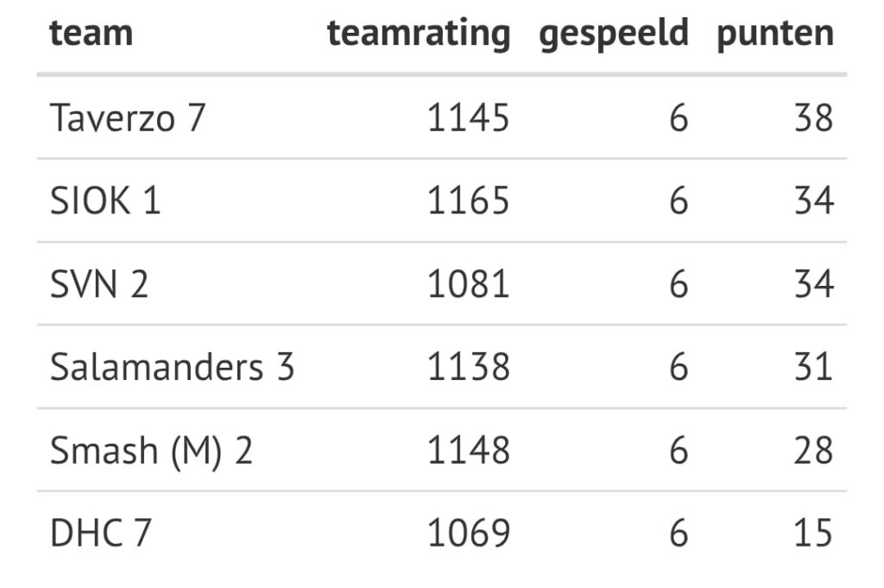Select rating value 1138
The image size is (884, 588).
click(469, 368)
